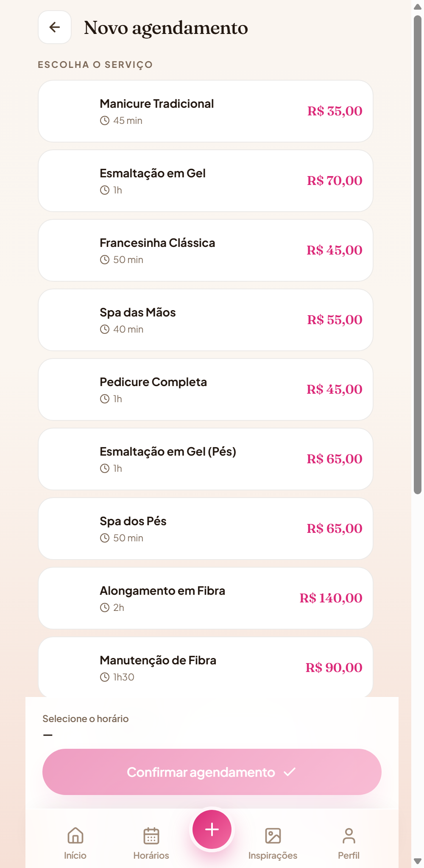Pick the Spa dos Pés option
424x868 pixels.
(x=206, y=529)
